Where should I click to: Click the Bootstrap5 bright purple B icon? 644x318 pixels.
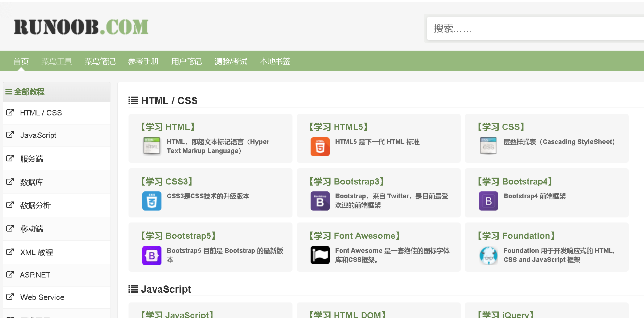coord(152,255)
